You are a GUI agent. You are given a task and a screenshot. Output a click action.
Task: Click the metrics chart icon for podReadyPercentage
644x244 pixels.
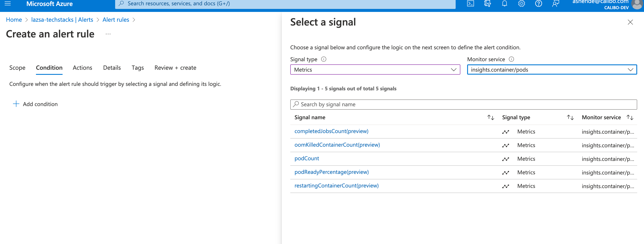pyautogui.click(x=505, y=173)
